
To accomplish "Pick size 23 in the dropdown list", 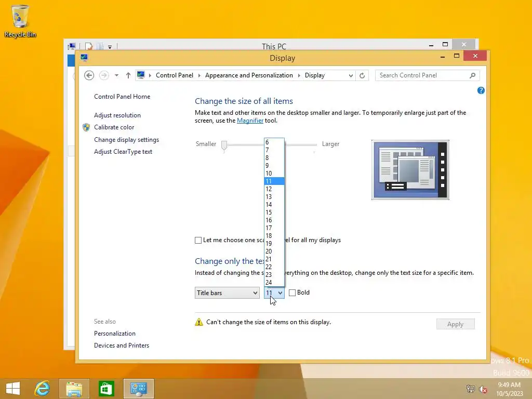I will tap(274, 275).
